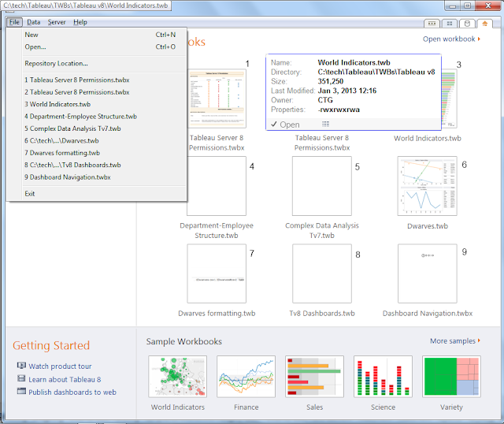
Task: Click Department-Employee Structure.twb caption text
Action: pos(217,230)
